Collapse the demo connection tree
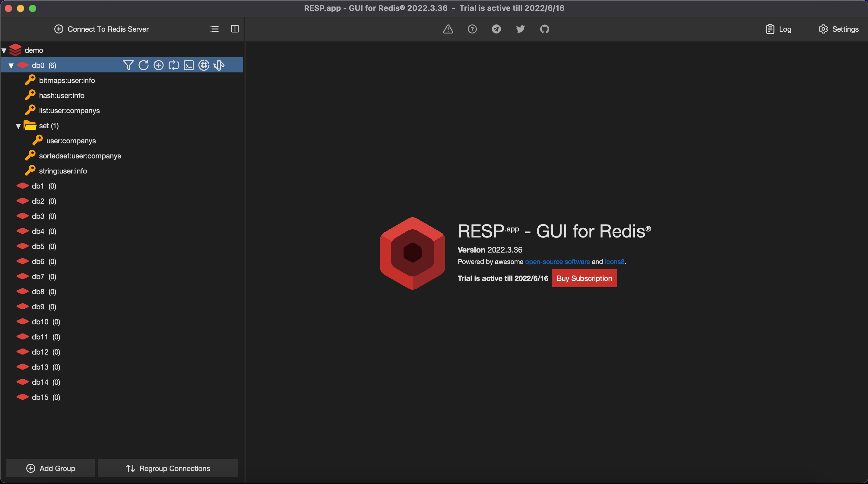Image resolution: width=868 pixels, height=484 pixels. pos(4,51)
